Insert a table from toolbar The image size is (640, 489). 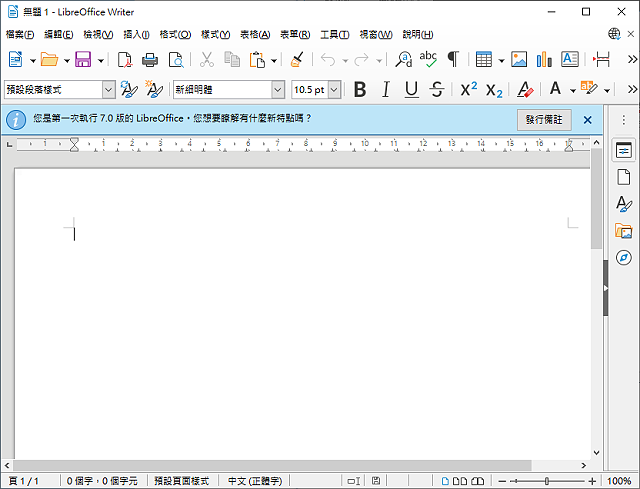point(484,60)
